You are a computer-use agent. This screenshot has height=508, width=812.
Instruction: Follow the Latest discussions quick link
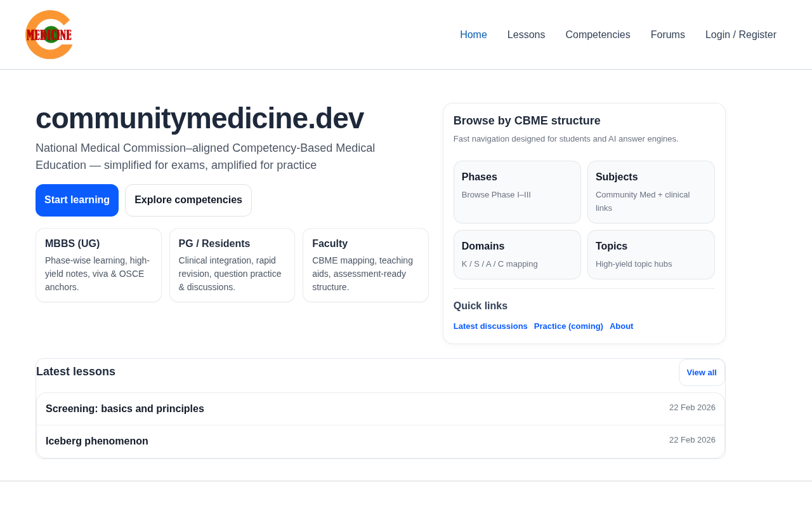point(490,326)
